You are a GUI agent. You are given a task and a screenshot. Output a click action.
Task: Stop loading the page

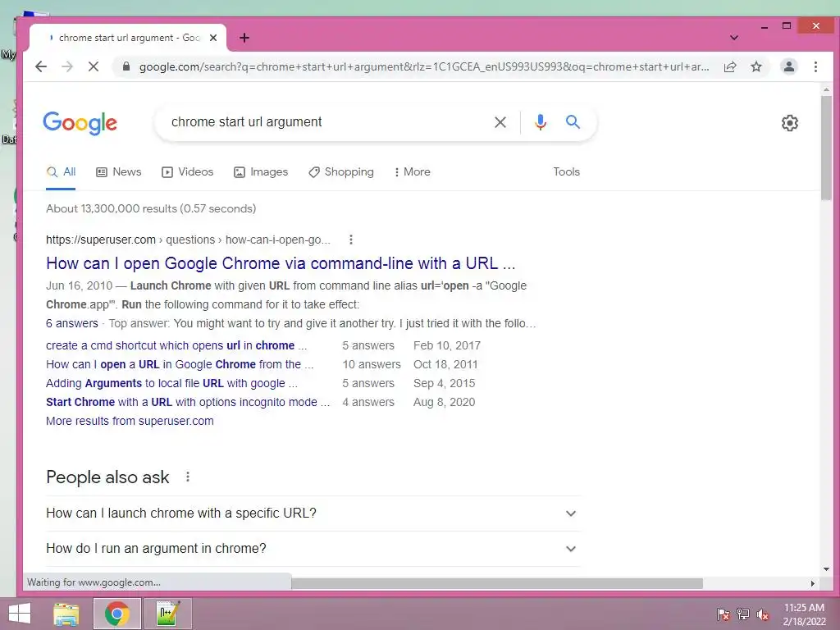pos(94,66)
